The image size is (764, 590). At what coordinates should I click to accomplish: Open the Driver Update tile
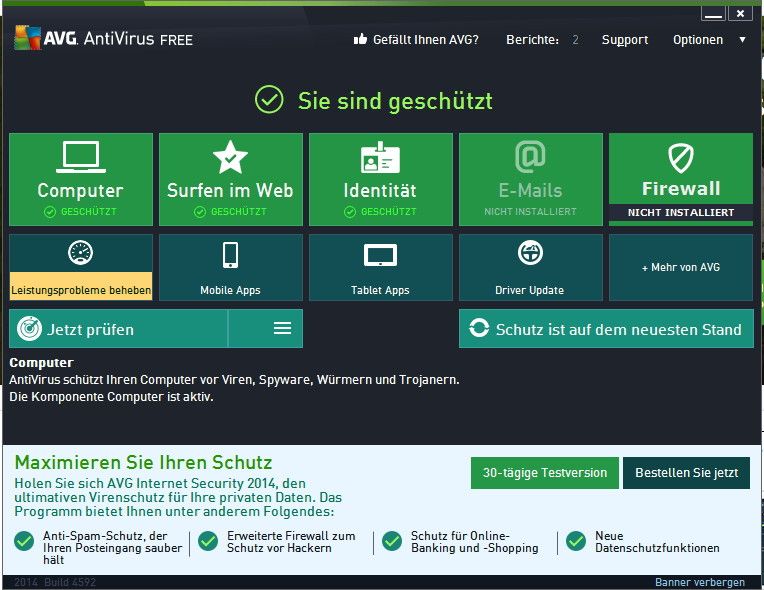point(531,267)
